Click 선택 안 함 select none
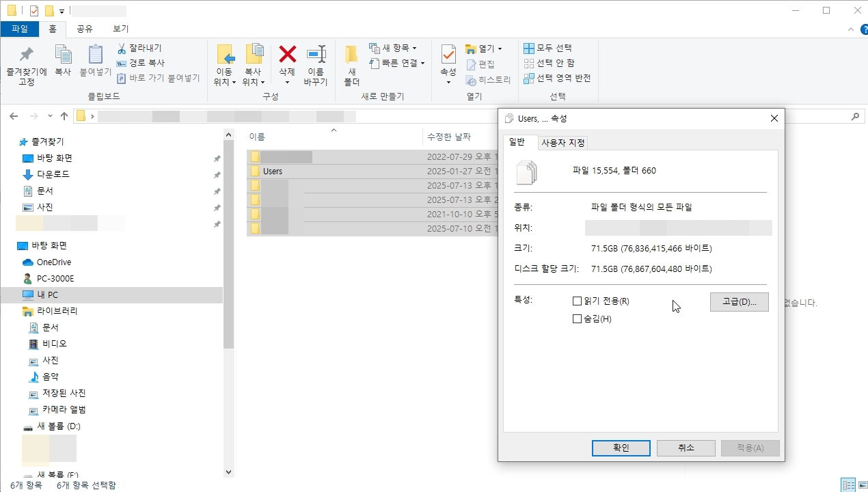 click(549, 63)
